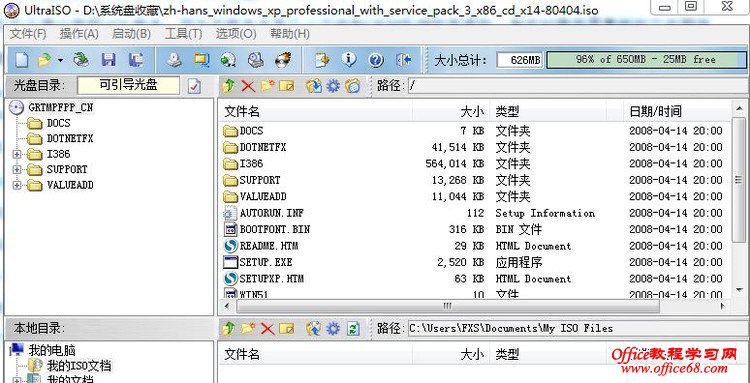
Task: Select SETUPXP.HTM in file list
Action: (271, 279)
